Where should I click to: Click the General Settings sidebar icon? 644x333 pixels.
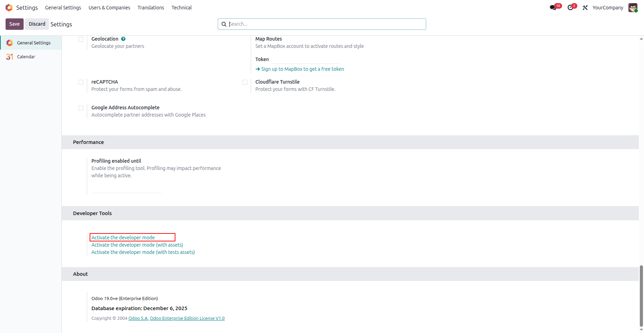coord(10,43)
